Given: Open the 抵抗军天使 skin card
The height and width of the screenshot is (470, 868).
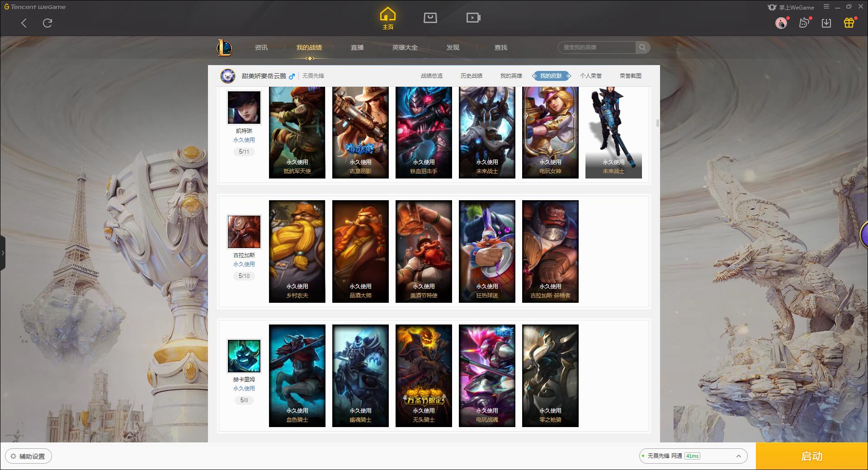Looking at the screenshot, I should coord(297,132).
